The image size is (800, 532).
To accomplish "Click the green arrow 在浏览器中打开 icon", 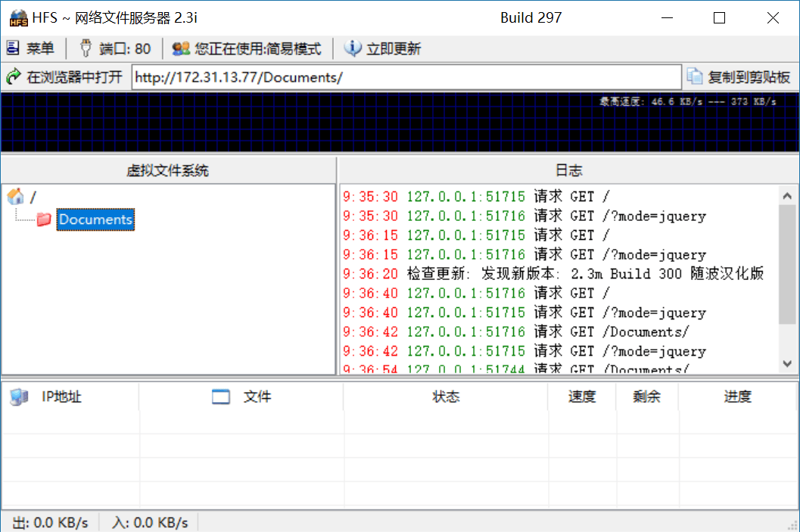I will (13, 77).
